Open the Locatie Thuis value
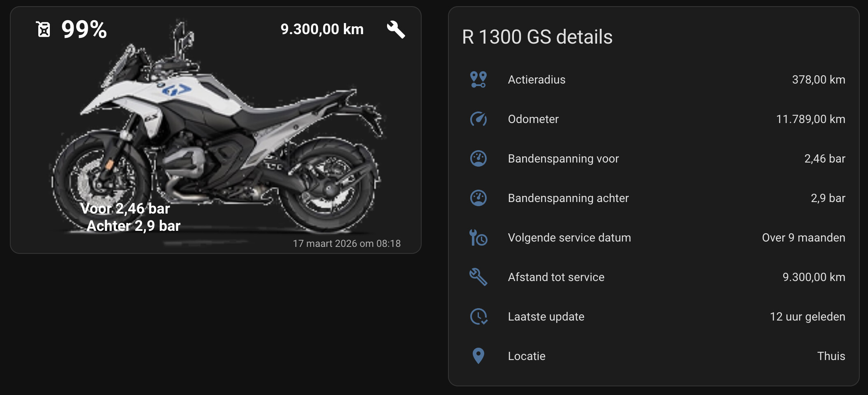The width and height of the screenshot is (868, 395). (831, 356)
